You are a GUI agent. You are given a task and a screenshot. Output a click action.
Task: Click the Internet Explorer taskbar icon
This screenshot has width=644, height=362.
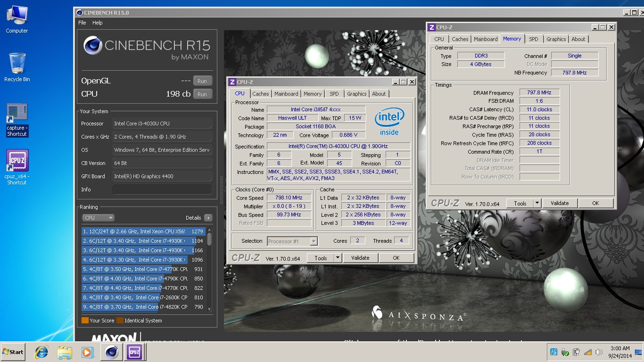pyautogui.click(x=41, y=352)
